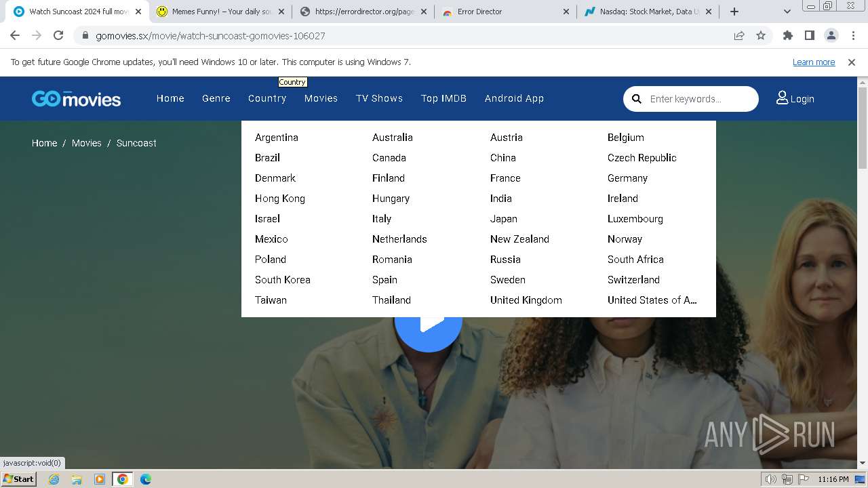Open the Movies nav item
Viewport: 868px width, 488px height.
(321, 98)
